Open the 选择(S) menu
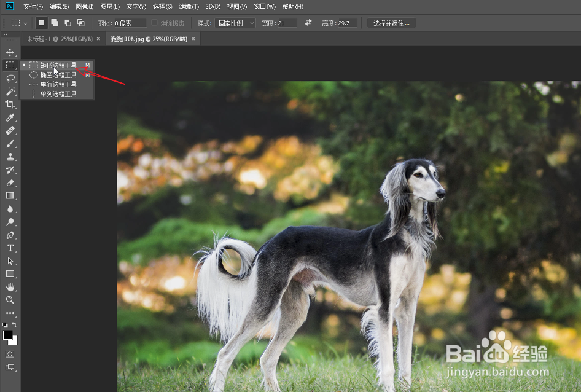The height and width of the screenshot is (392, 581). coord(162,6)
